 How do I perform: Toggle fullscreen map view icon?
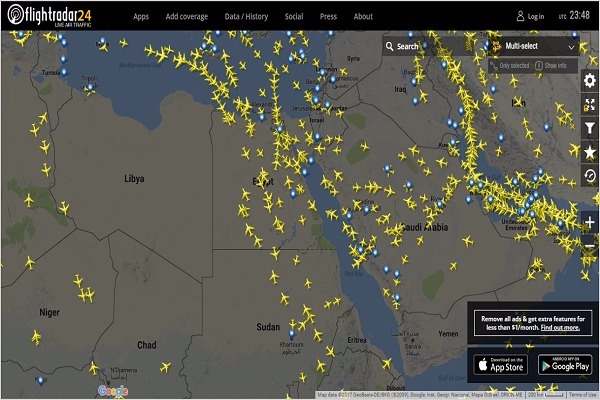tap(589, 104)
